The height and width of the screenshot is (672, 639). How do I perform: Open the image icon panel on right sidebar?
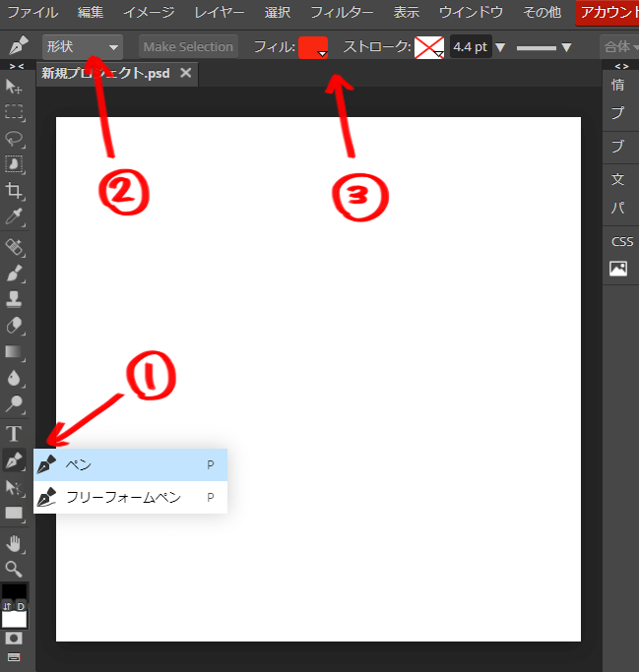(x=618, y=269)
